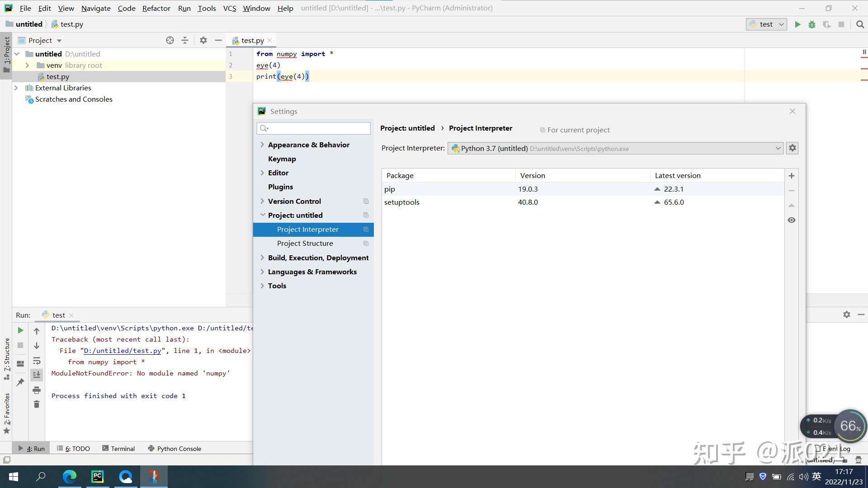Click the scroll up arrow in Run output

point(37,331)
